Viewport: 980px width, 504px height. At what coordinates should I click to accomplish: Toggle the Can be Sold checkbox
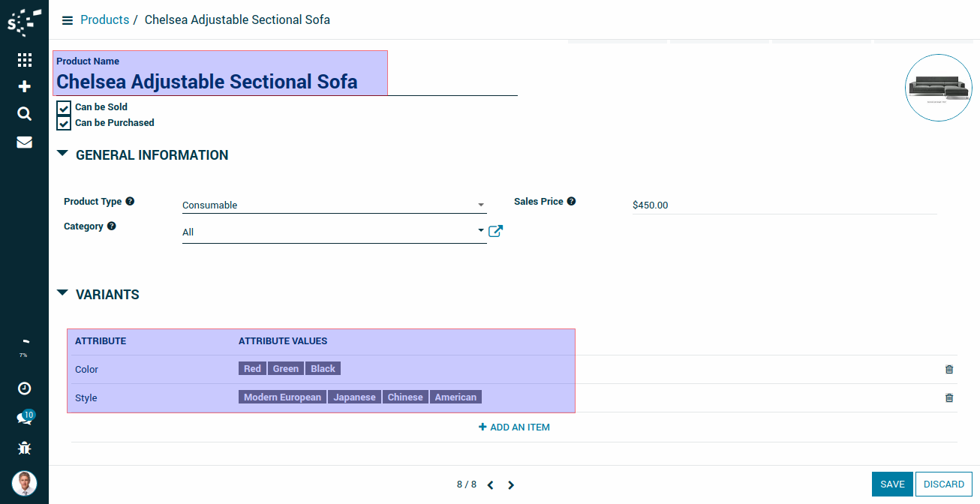pos(64,107)
